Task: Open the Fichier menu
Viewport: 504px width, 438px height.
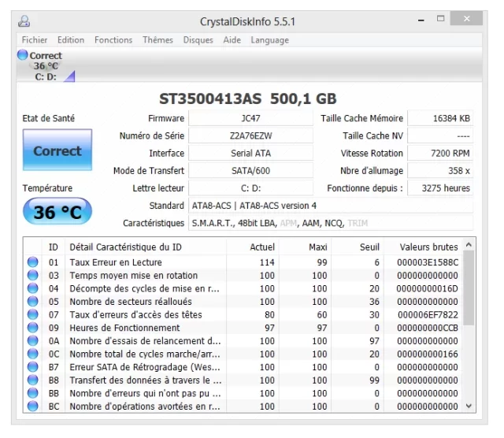Action: [35, 40]
